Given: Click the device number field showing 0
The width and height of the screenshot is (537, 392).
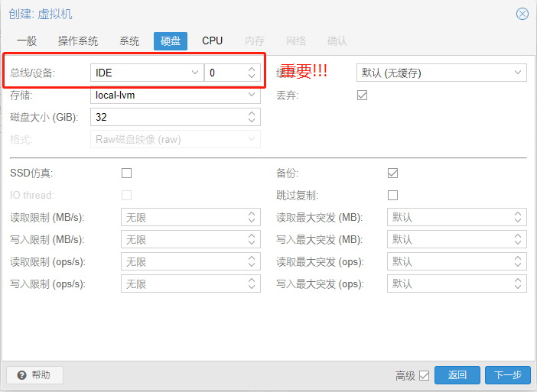Looking at the screenshot, I should click(233, 73).
